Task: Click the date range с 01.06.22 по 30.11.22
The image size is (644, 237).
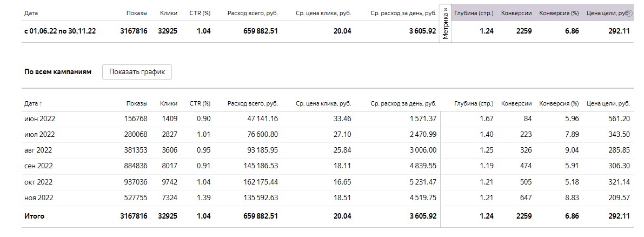Action: 60,31
